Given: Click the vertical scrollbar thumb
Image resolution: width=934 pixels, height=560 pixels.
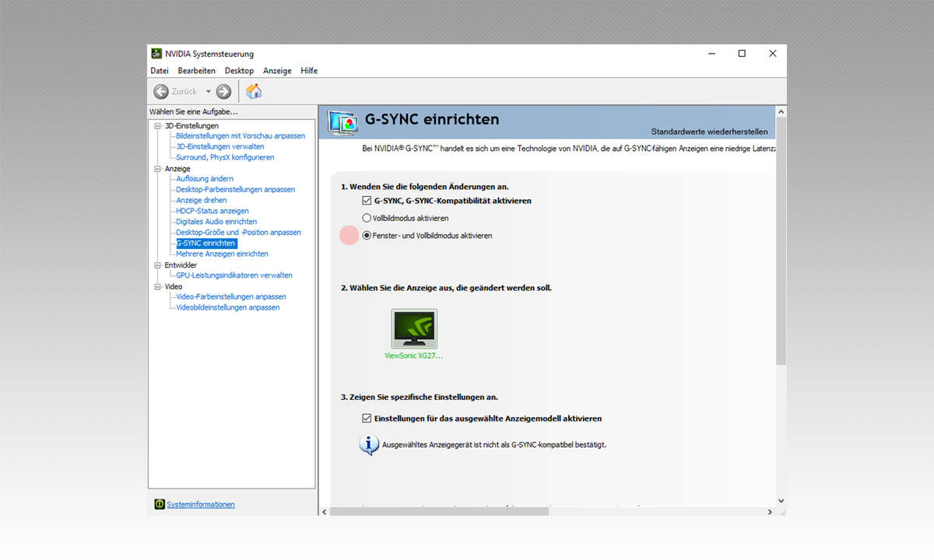Looking at the screenshot, I should click(781, 240).
